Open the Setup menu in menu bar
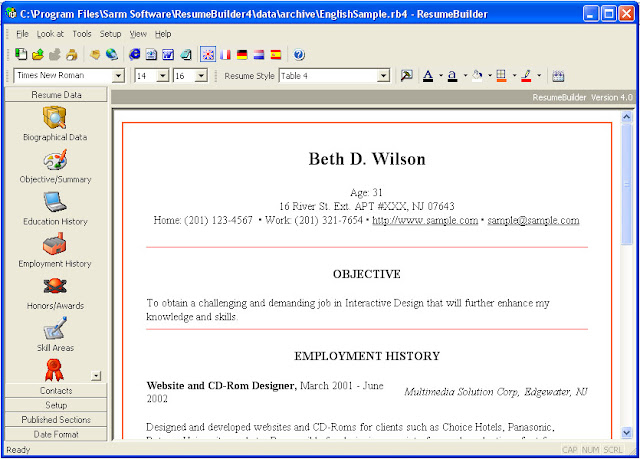The width and height of the screenshot is (640, 459). [110, 34]
